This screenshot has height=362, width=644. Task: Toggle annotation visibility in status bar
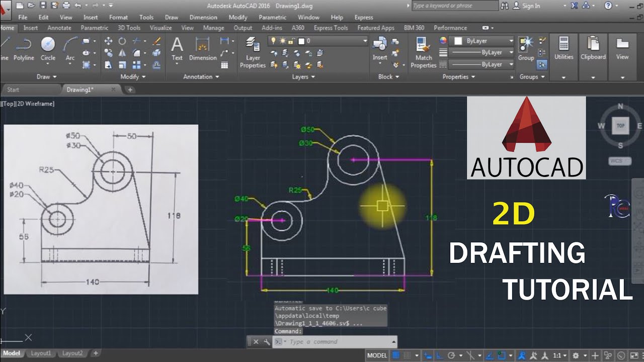pyautogui.click(x=522, y=355)
